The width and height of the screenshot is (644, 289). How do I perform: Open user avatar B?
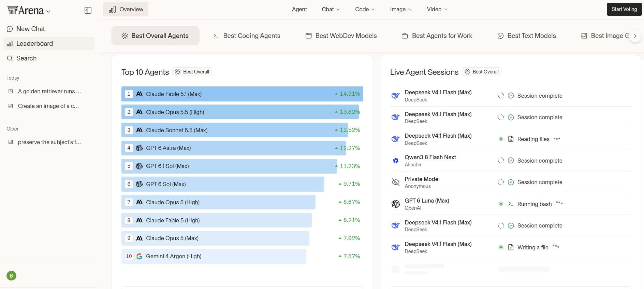11,276
